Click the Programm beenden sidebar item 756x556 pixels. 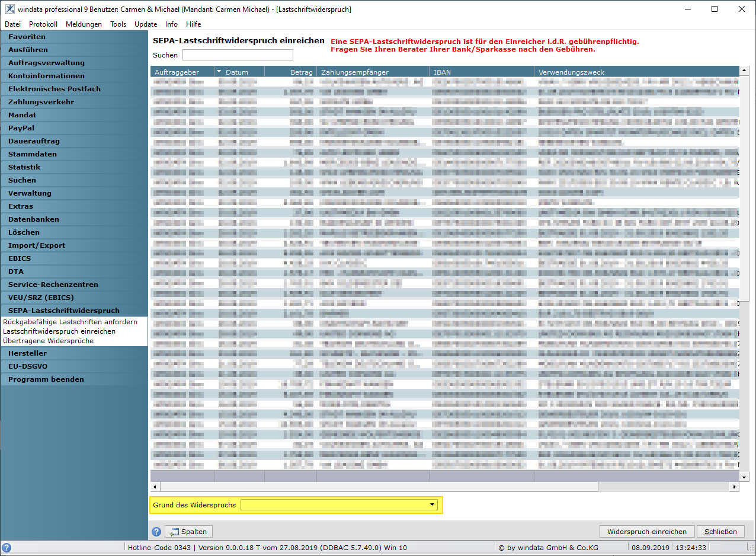click(74, 379)
